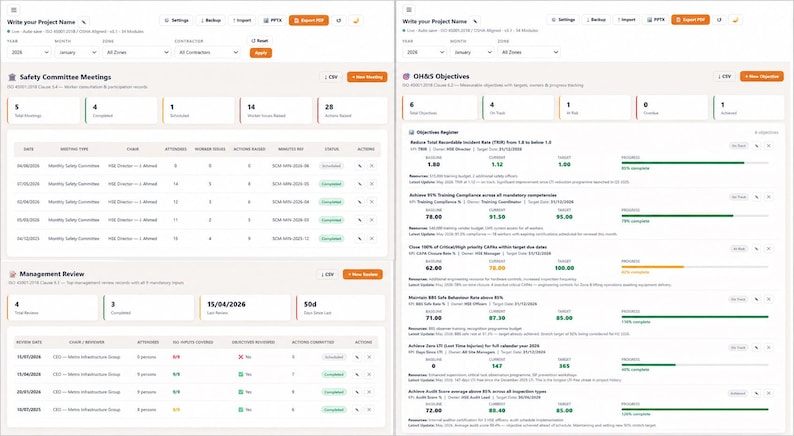Delete the 20/01/2026 management review
The width and height of the screenshot is (794, 436).
[369, 392]
